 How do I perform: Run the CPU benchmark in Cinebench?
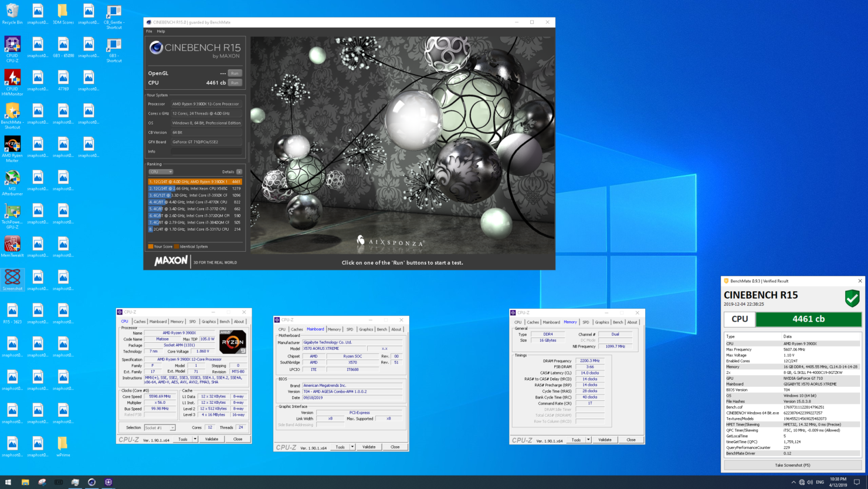pos(234,82)
